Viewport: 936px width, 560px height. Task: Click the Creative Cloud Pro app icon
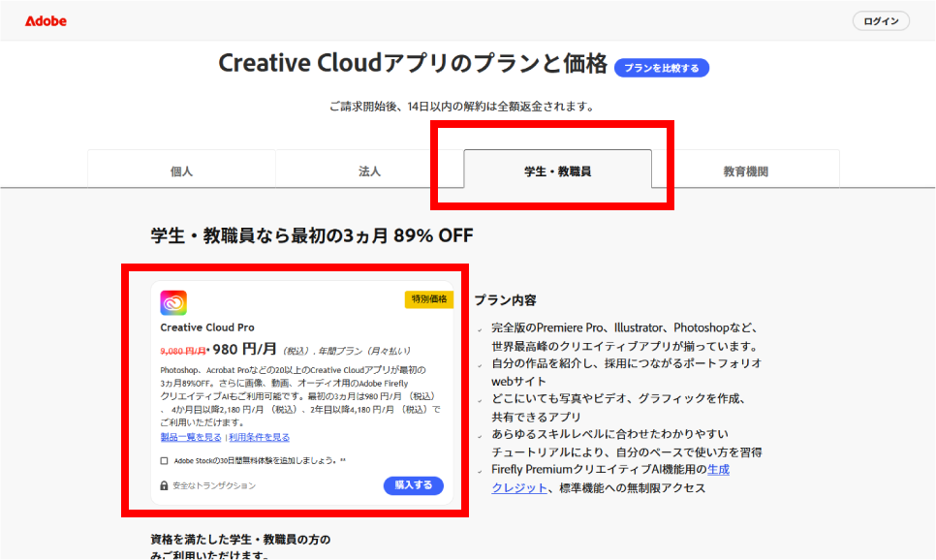tap(173, 302)
